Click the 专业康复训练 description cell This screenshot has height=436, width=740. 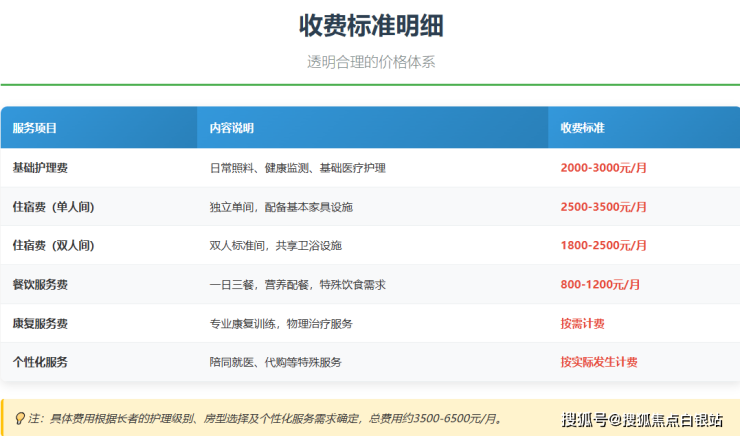pyautogui.click(x=280, y=324)
